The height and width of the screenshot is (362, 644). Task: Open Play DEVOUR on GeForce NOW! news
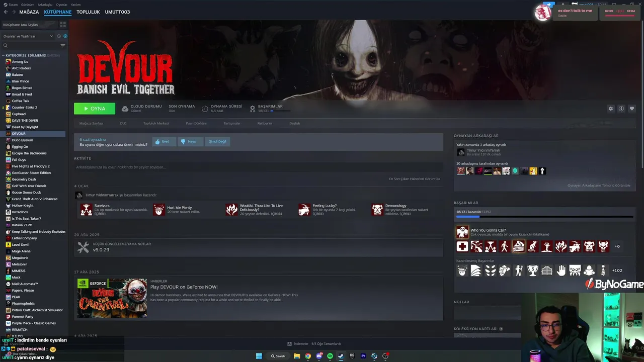184,287
